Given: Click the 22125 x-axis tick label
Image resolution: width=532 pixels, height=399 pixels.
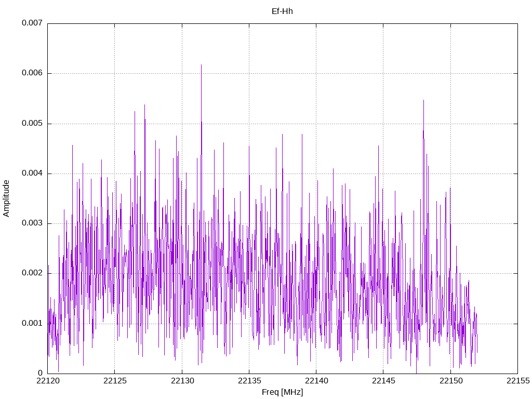Looking at the screenshot, I should (115, 381).
